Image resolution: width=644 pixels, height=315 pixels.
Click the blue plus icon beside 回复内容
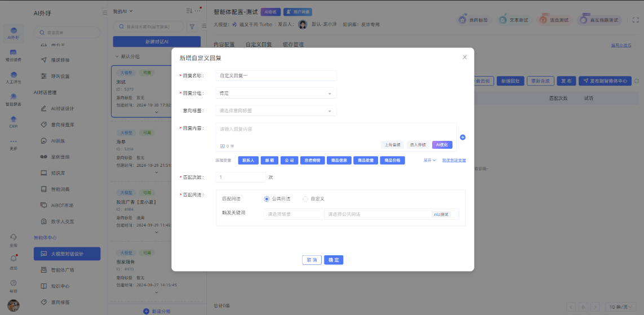point(463,137)
